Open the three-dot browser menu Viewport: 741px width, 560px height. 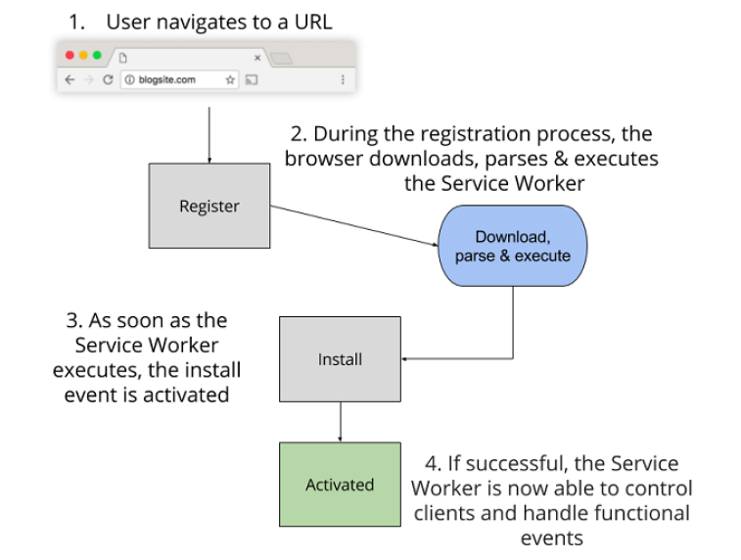point(342,80)
